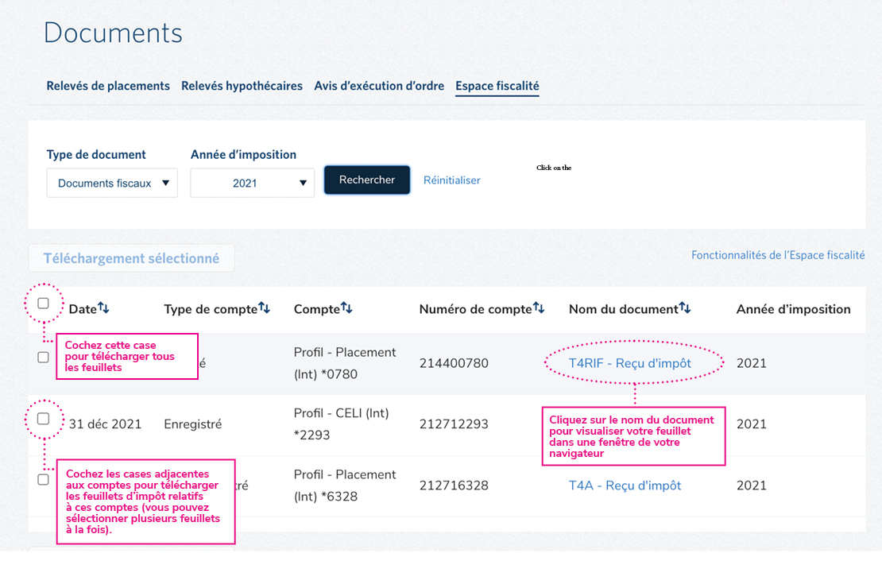This screenshot has width=882, height=588.
Task: Open T4RIF - Reçu d'impôt document
Action: coord(629,363)
